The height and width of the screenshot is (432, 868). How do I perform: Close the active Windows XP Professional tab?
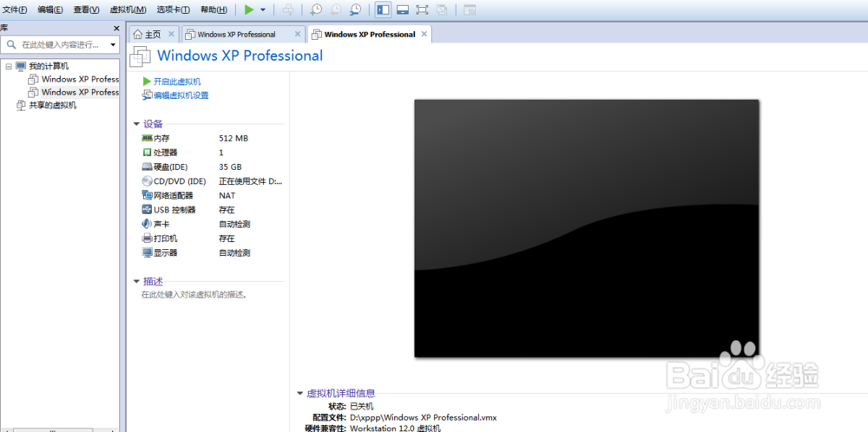[x=424, y=34]
